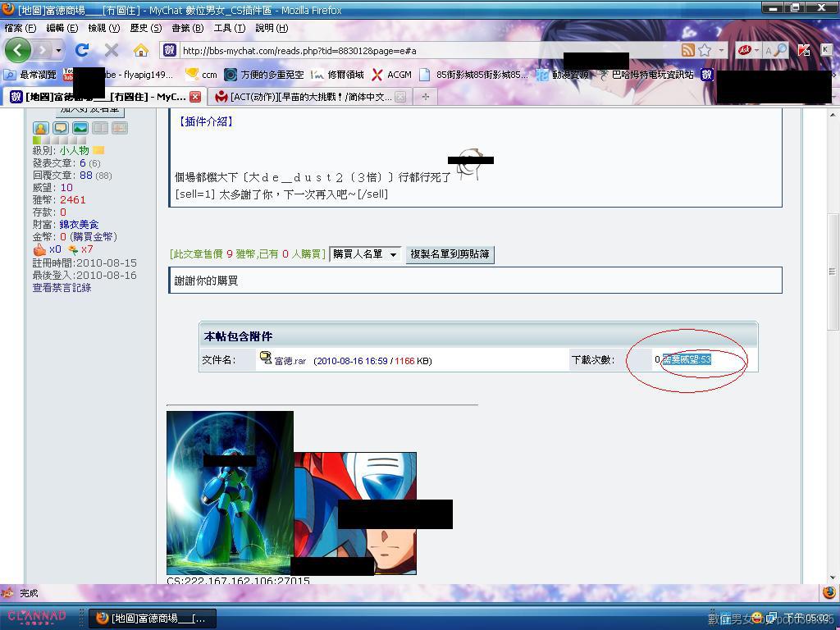Open the ccm bookmark

(x=201, y=75)
